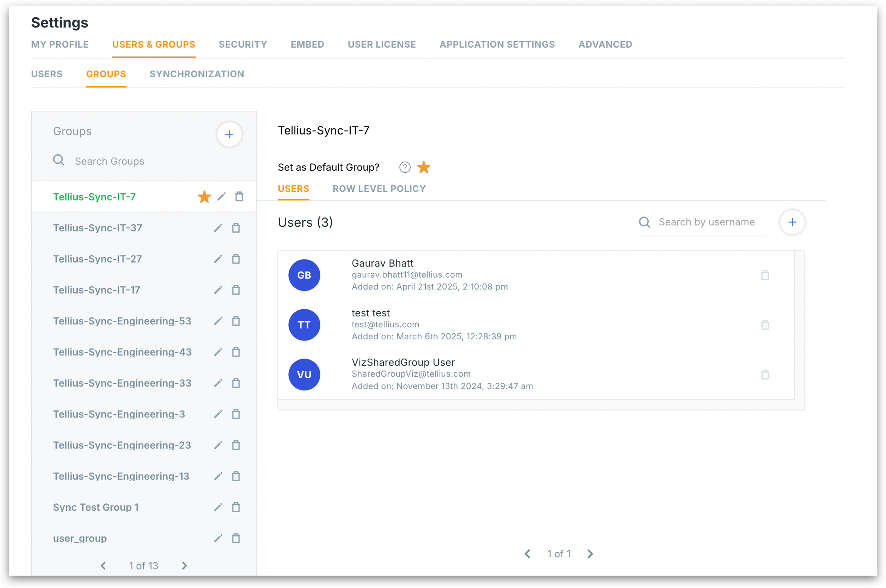Viewport: 886px width, 588px height.
Task: Toggle default group star next to help icon
Action: [x=424, y=167]
